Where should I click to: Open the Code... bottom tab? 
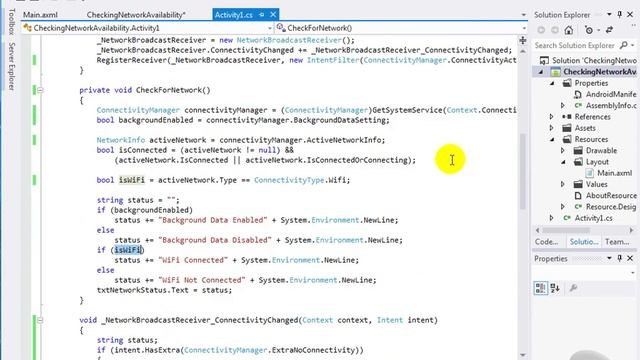coord(547,242)
